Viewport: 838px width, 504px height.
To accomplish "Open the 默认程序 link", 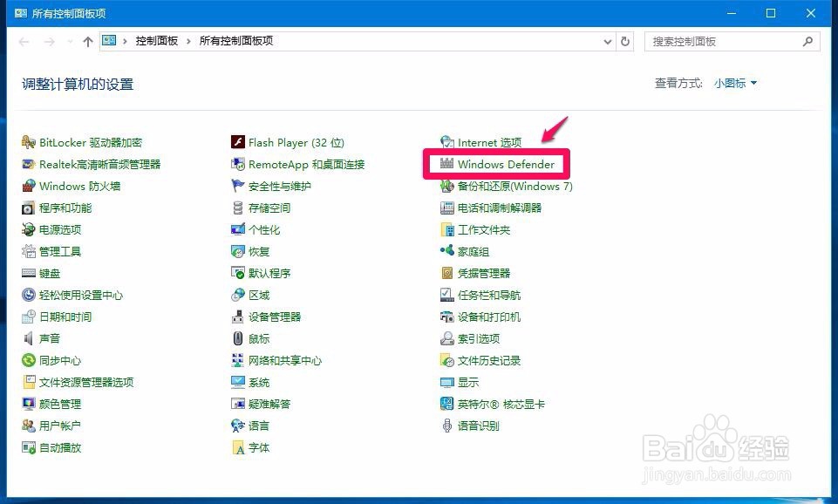I will 269,273.
